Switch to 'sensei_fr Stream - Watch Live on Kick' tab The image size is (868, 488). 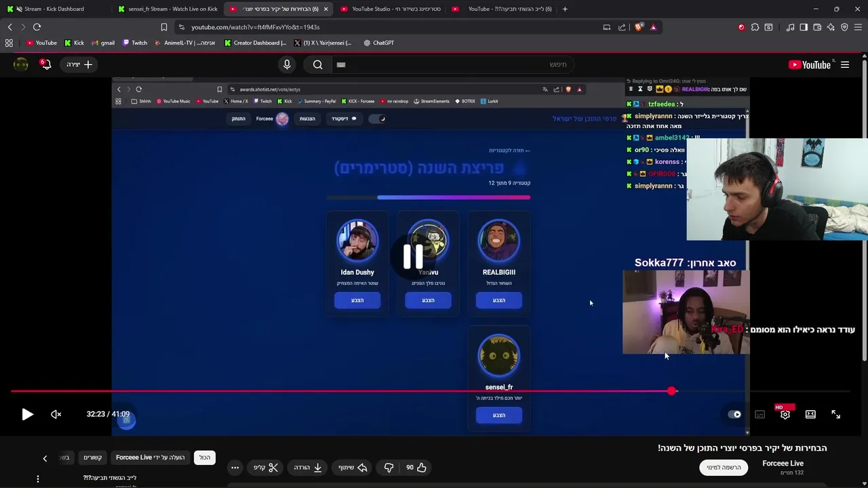pyautogui.click(x=167, y=9)
